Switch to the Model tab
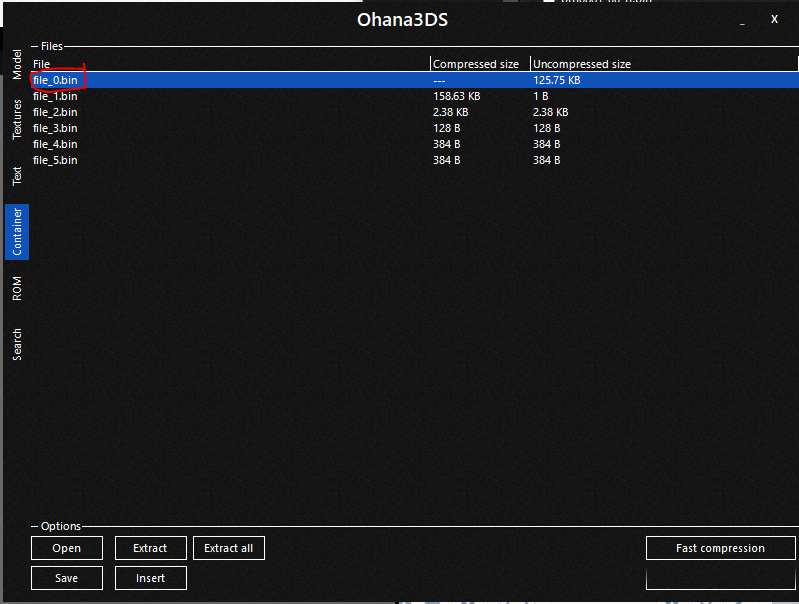 pos(17,65)
